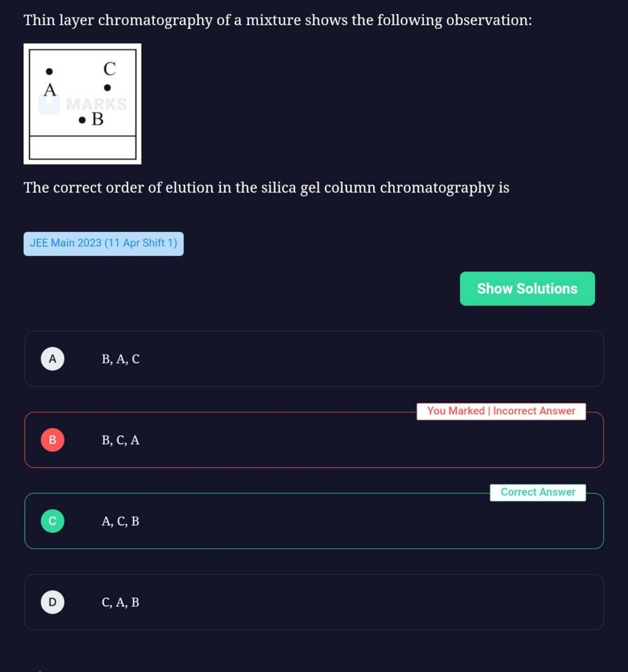Click the question text about thin layer chromatography

point(278,20)
